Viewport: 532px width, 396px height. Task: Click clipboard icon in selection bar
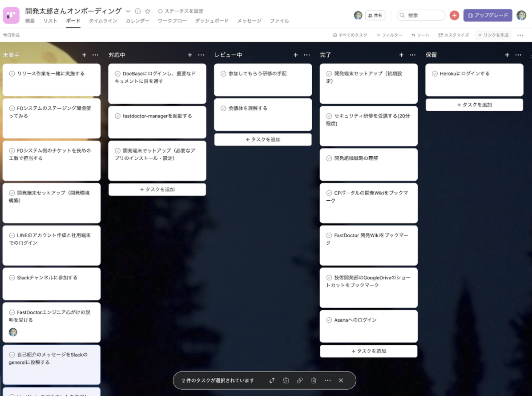click(286, 380)
